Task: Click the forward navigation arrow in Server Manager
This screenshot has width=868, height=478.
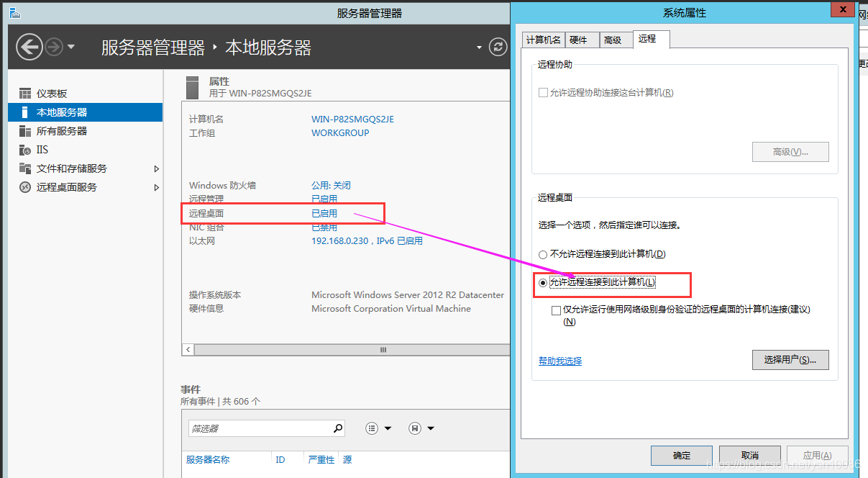Action: click(54, 48)
